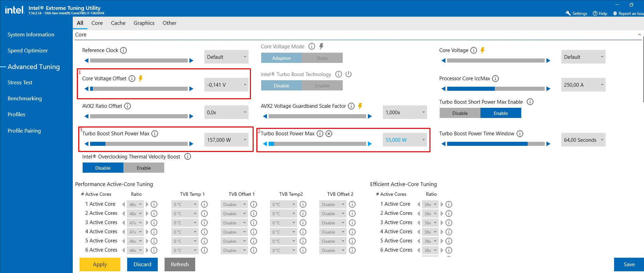Viewport: 644px width, 273px height.
Task: Click the Reference Clock info icon
Action: point(123,50)
